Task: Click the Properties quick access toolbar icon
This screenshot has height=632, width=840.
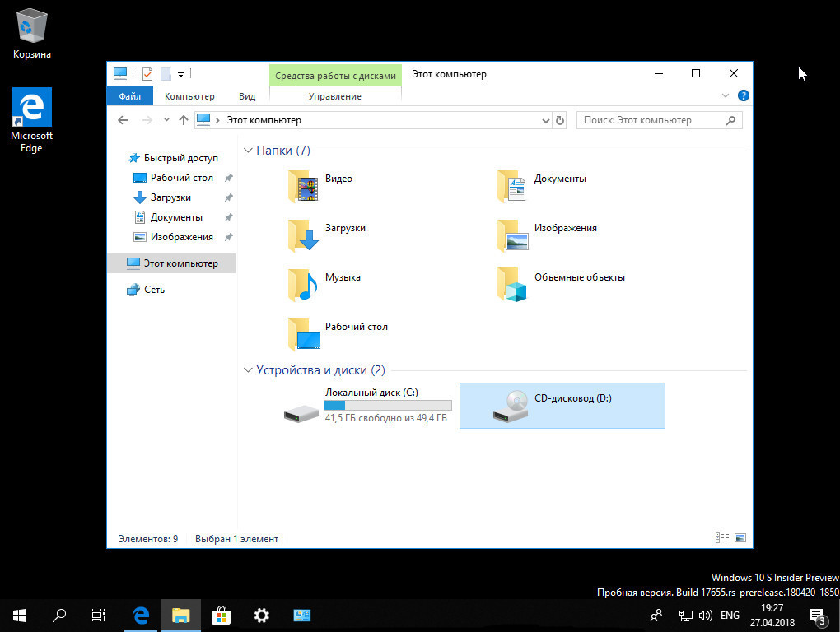Action: coord(147,74)
